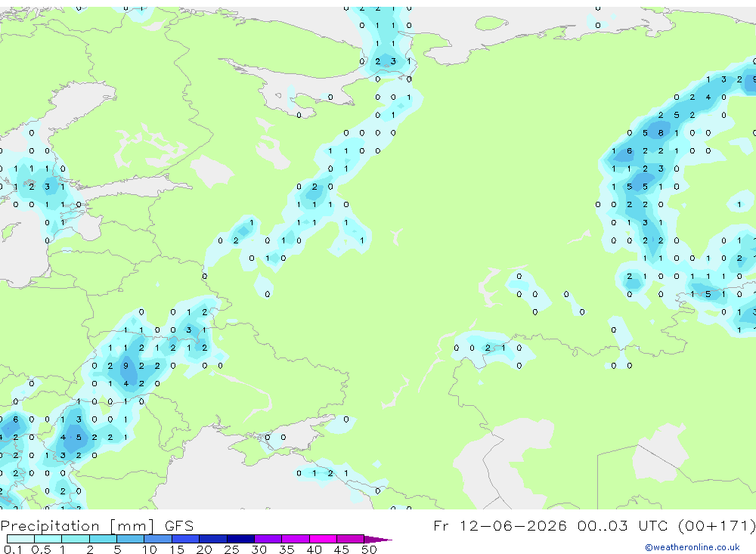Click the '8' precipitation value on the map

[661, 133]
